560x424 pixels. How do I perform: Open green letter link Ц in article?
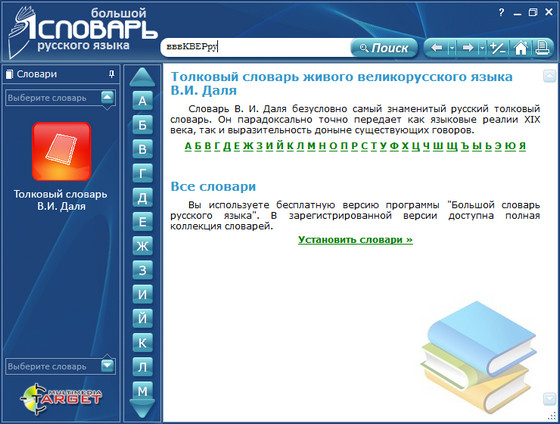[x=416, y=146]
